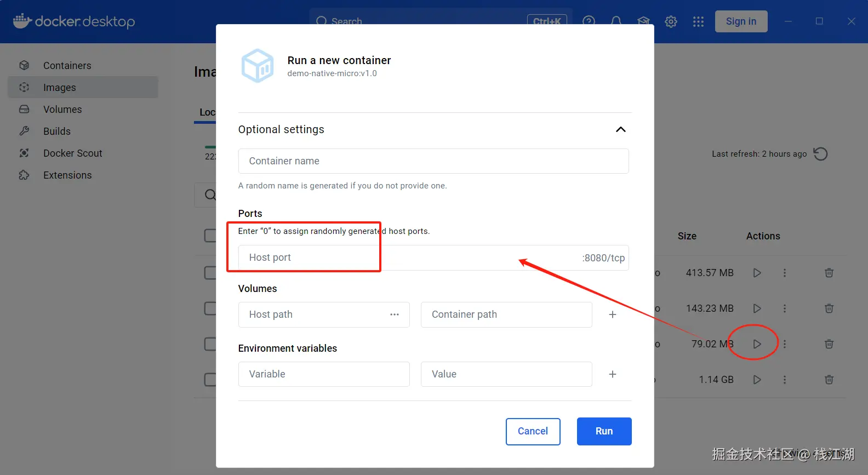Run the 1.14 GB image
The height and width of the screenshot is (475, 868).
coord(757,380)
